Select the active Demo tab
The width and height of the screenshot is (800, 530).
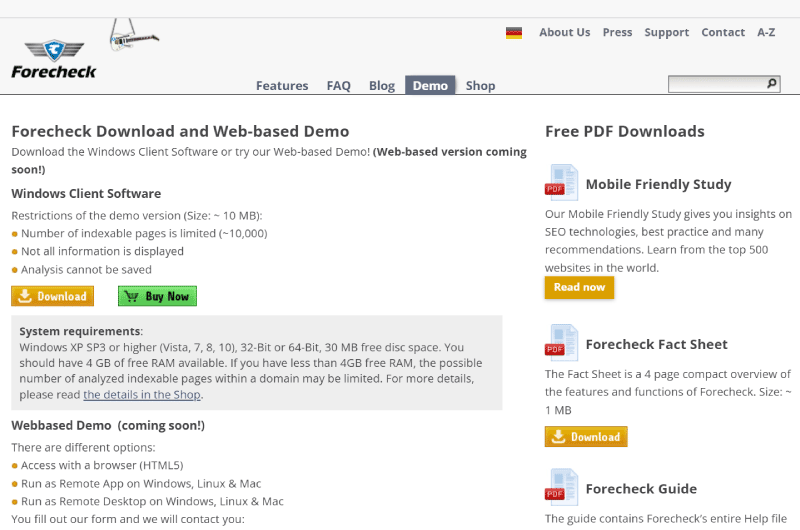pyautogui.click(x=430, y=85)
